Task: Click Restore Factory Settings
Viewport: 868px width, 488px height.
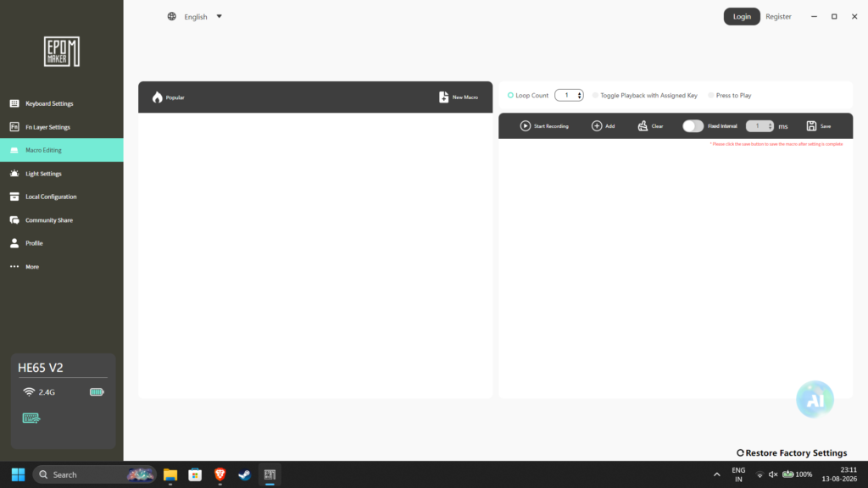Action: pos(792,452)
